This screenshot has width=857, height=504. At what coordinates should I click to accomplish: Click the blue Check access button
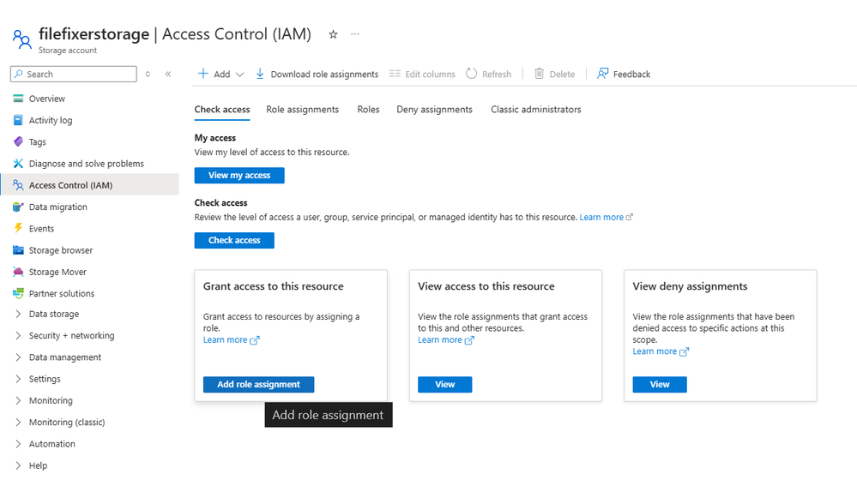click(x=234, y=240)
